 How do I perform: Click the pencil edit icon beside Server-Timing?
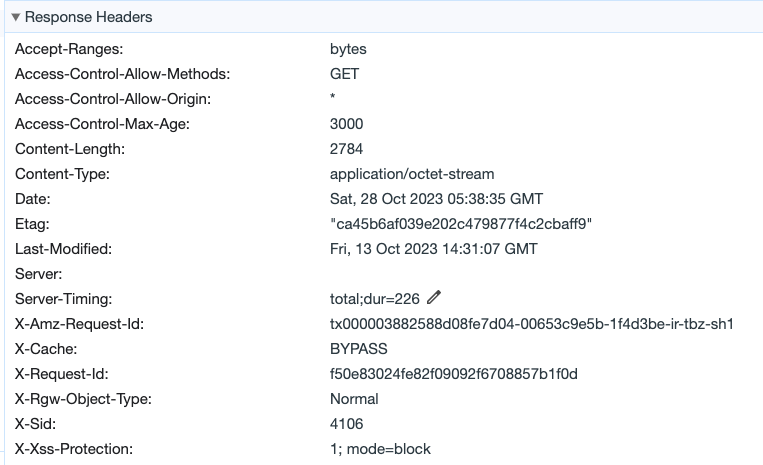(433, 298)
